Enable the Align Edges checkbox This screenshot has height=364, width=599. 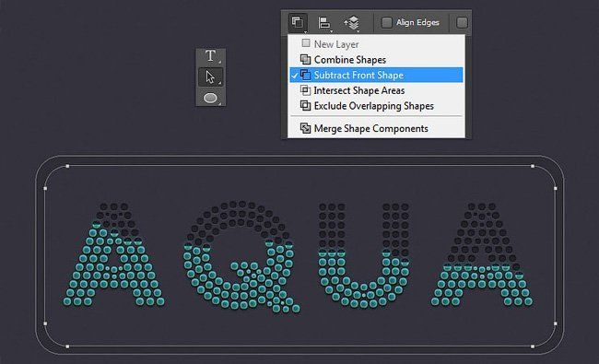click(x=387, y=22)
